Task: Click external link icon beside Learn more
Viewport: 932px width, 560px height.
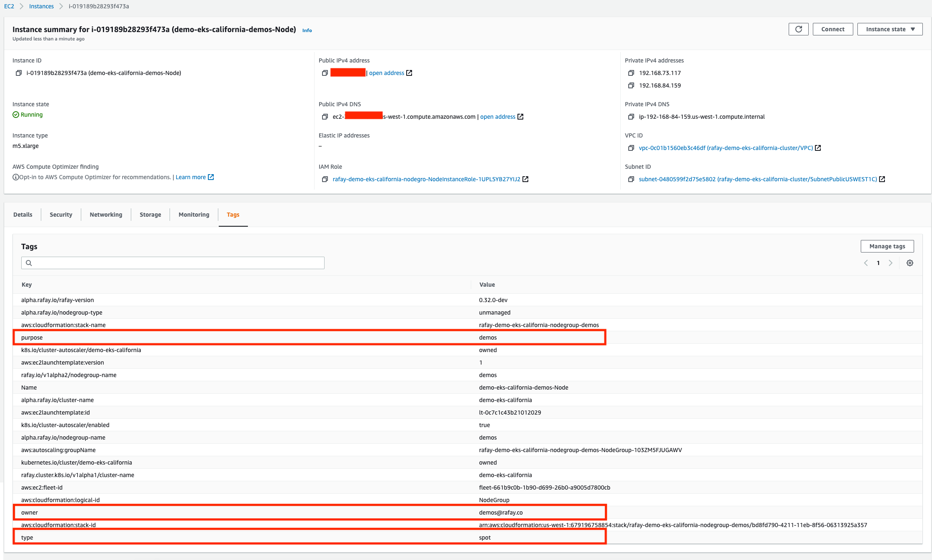Action: (x=211, y=177)
